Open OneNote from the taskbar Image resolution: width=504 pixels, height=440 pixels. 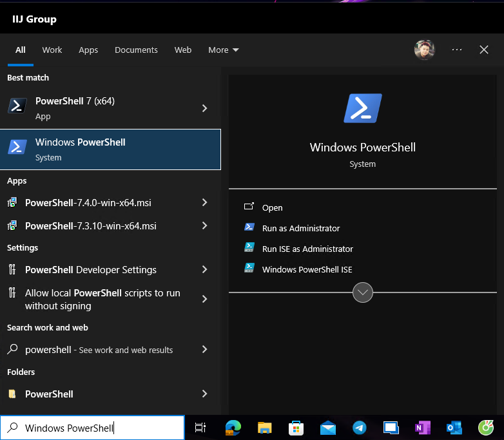point(422,428)
